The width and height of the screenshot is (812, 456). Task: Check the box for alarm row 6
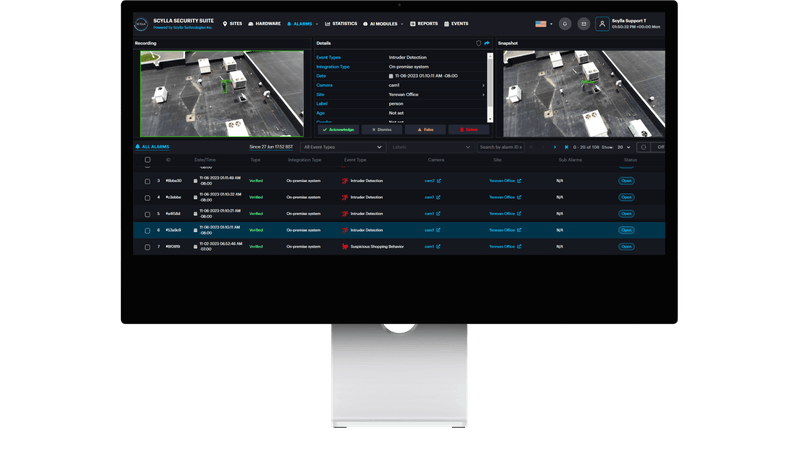tap(148, 231)
